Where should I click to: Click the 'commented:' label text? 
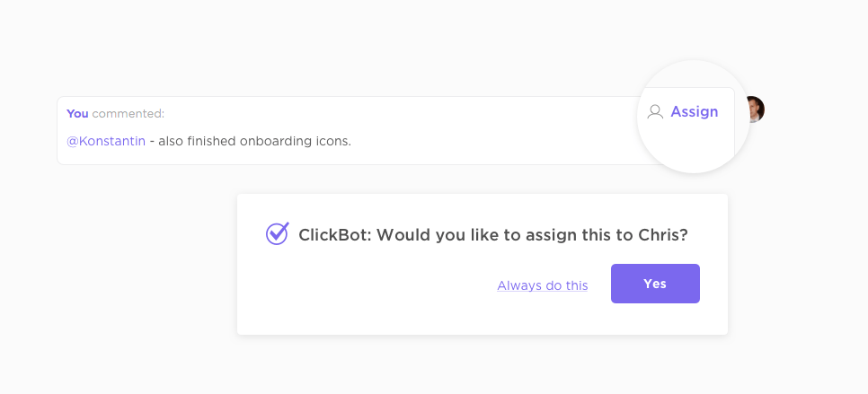coord(128,114)
